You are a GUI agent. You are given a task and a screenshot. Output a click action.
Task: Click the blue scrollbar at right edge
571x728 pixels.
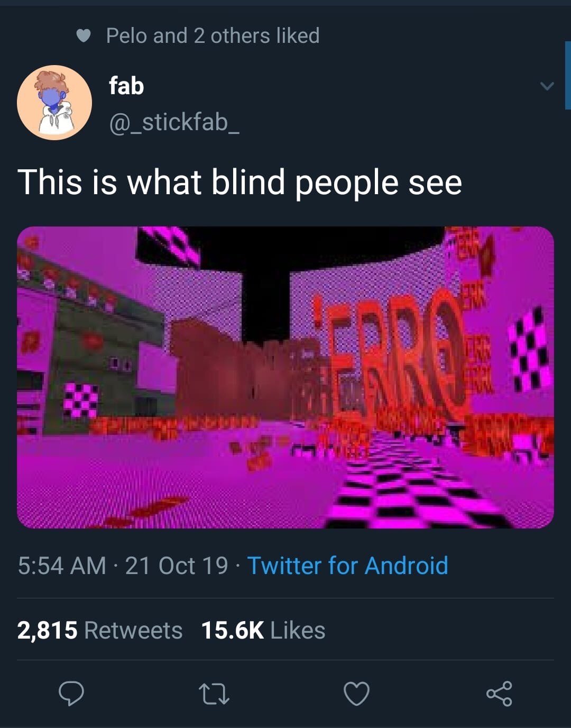click(568, 75)
